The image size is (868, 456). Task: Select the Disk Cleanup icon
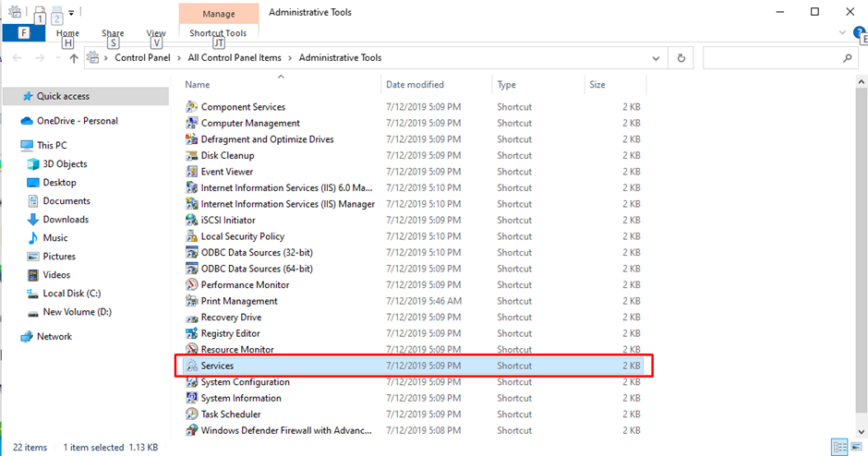[191, 155]
